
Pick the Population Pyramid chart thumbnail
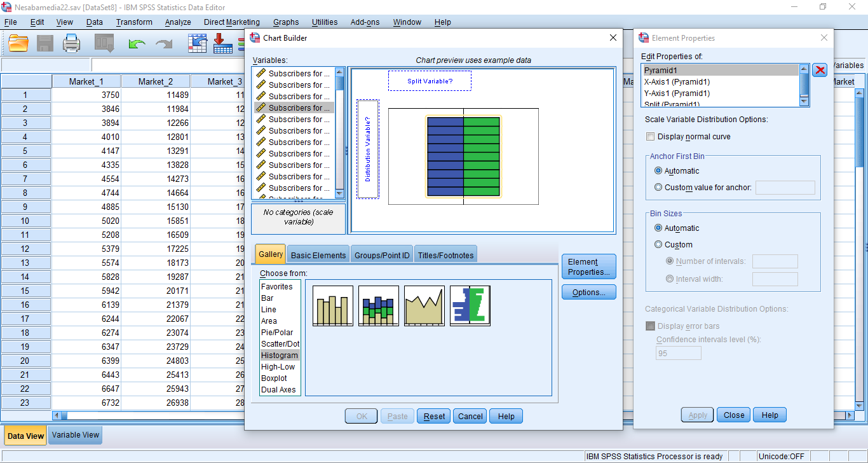click(470, 306)
